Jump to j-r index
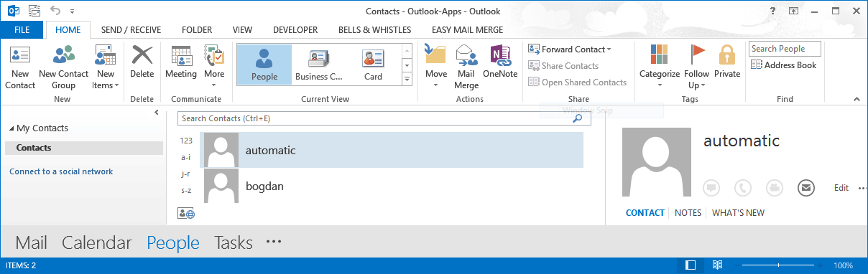868x274 pixels. 185,174
